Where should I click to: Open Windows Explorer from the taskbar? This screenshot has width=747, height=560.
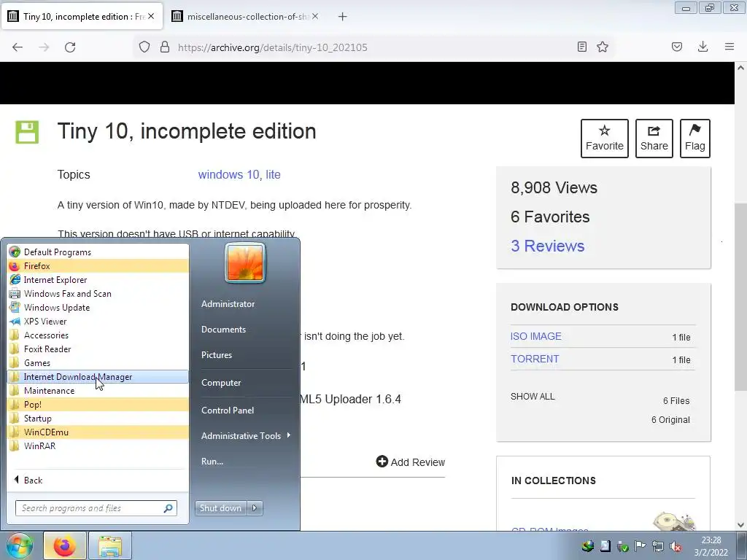(110, 545)
